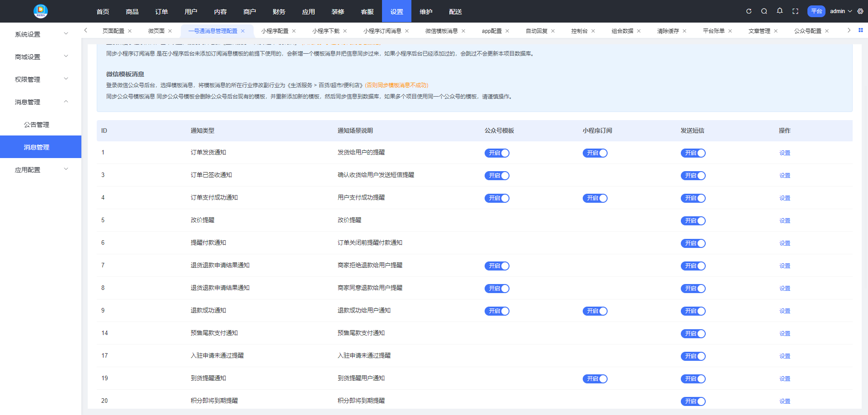Screen dimensions: 868x415
Task: Open notifications bell icon
Action: click(780, 11)
